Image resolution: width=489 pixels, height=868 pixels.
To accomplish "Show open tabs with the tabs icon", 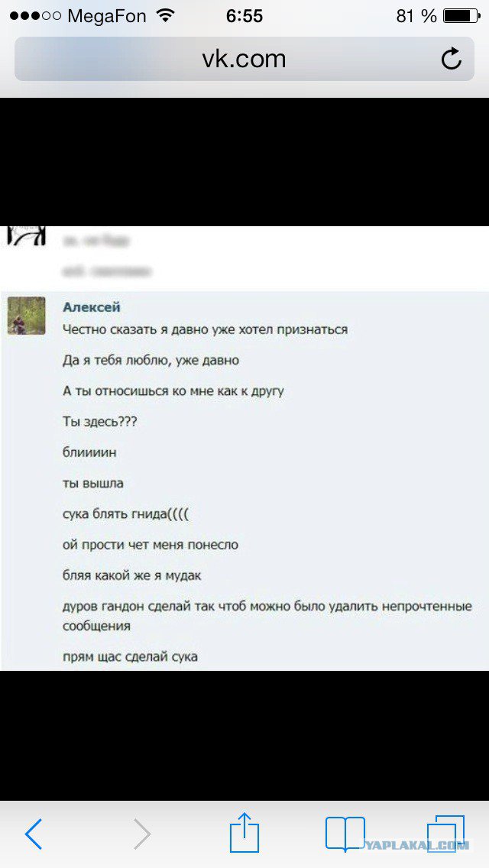I will [445, 834].
